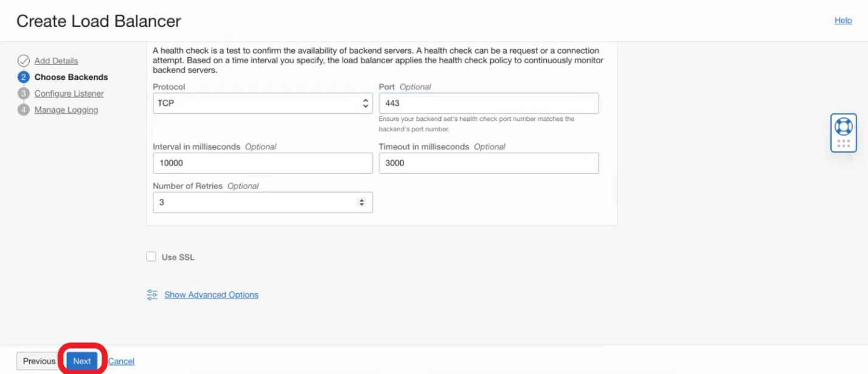Viewport: 868px width, 374px height.
Task: Enable the Use SSL checkbox
Action: click(x=151, y=257)
